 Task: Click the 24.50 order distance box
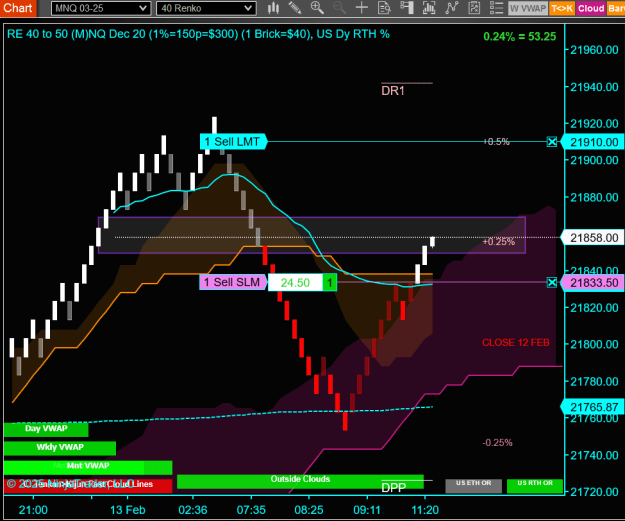295,283
